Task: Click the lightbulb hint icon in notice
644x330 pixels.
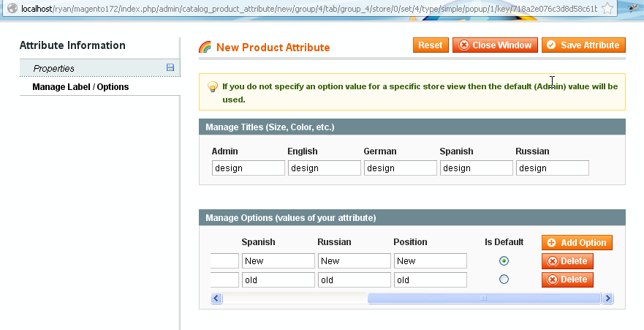Action: [x=212, y=87]
